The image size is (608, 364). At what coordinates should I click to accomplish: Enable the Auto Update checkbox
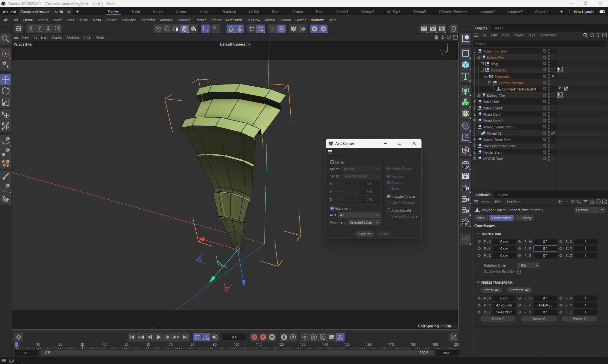coord(389,210)
